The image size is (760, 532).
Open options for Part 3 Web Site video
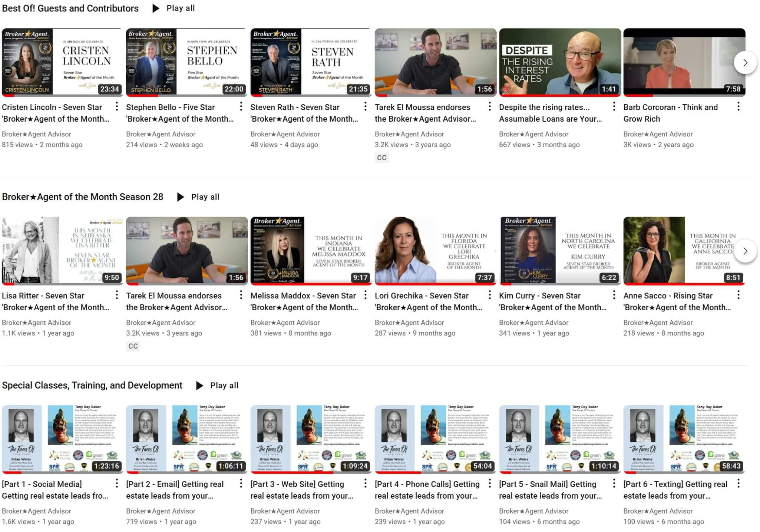pos(365,483)
